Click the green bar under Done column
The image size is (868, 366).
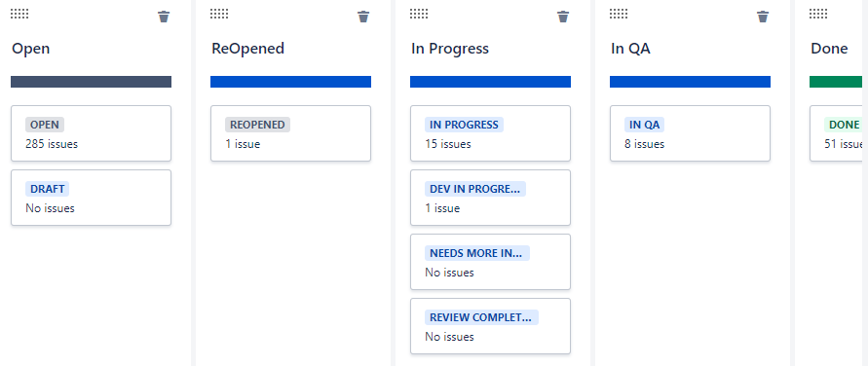click(x=836, y=82)
